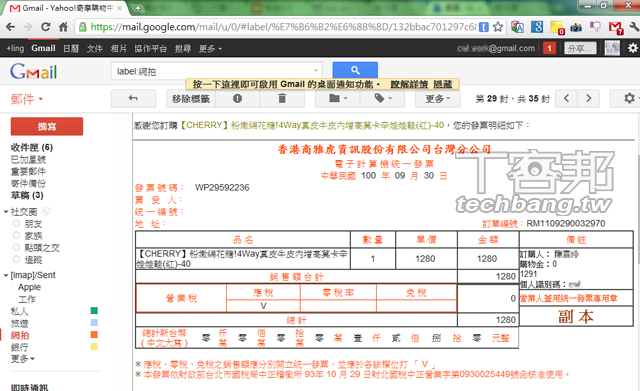Close the Gmail browser tab
640x391 pixels.
120,8
